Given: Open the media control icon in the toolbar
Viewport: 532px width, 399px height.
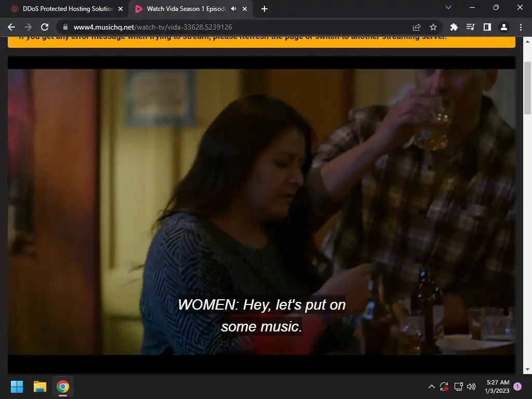Looking at the screenshot, I should pos(471,27).
